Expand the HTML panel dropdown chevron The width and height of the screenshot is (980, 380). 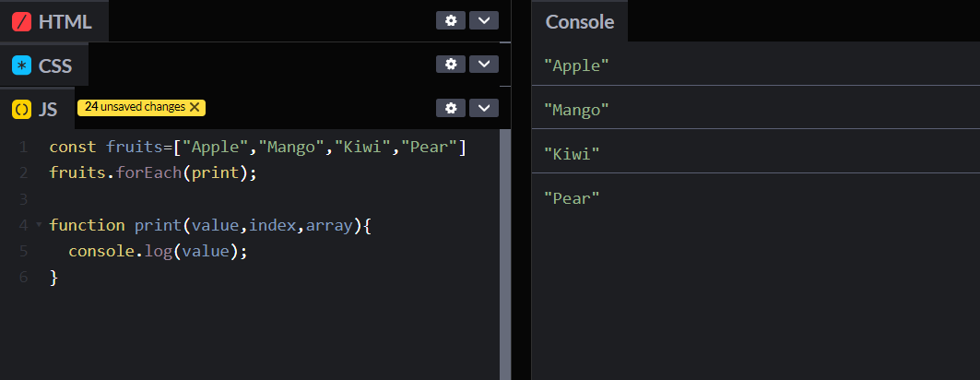(x=484, y=20)
